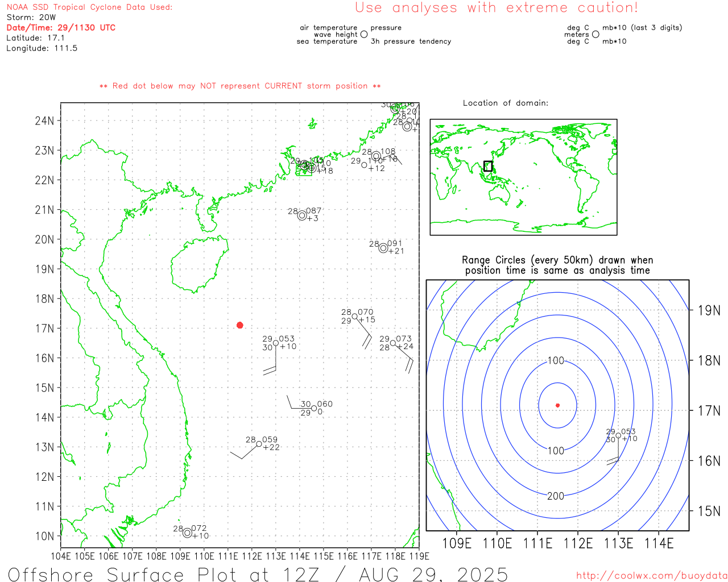This screenshot has height=582, width=728.
Task: Select main map station circle with pressure 053
Action: 276,343
